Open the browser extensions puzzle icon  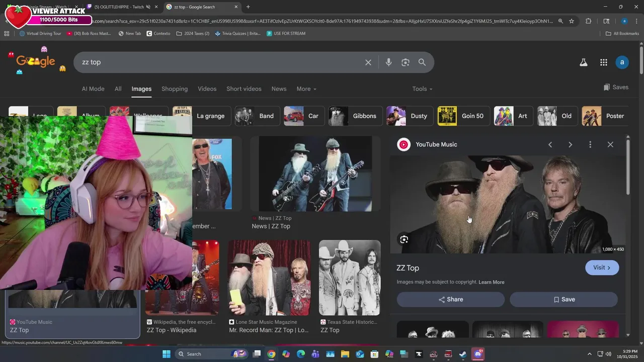pyautogui.click(x=588, y=21)
